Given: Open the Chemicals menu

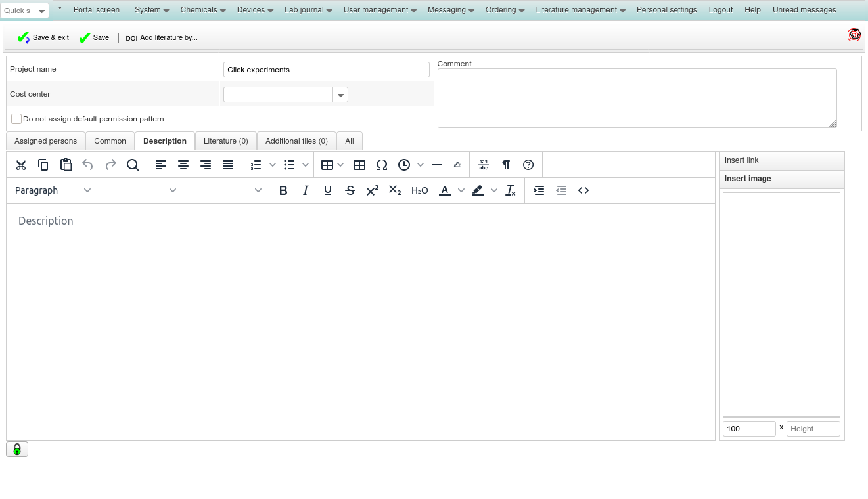Looking at the screenshot, I should 203,10.
